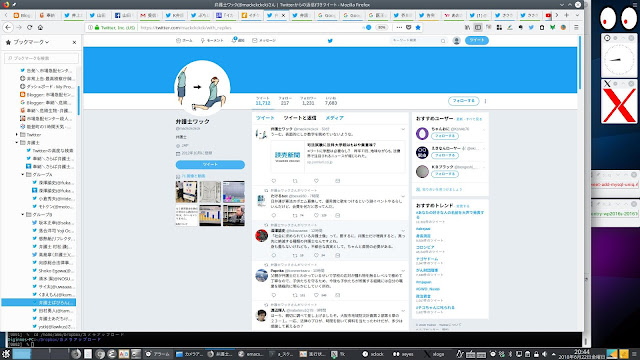The image size is (640, 360).
Task: Switch to the emacs taskbar window
Action: pyautogui.click(x=251, y=354)
